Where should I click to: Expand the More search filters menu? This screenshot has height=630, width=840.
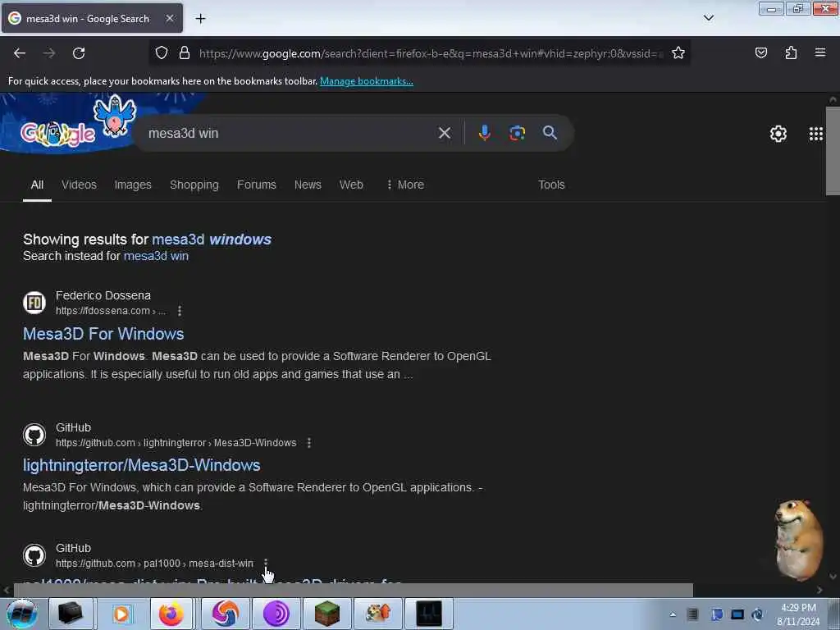tap(405, 185)
